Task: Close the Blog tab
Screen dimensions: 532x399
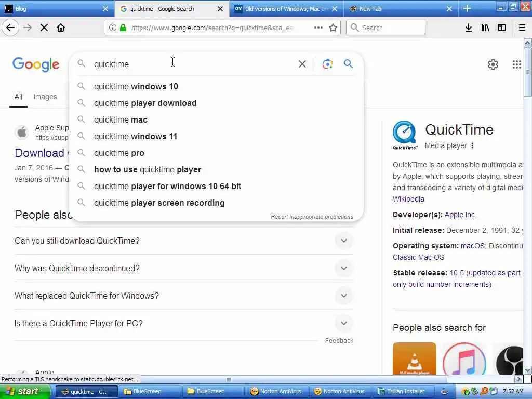Action: coord(105,9)
